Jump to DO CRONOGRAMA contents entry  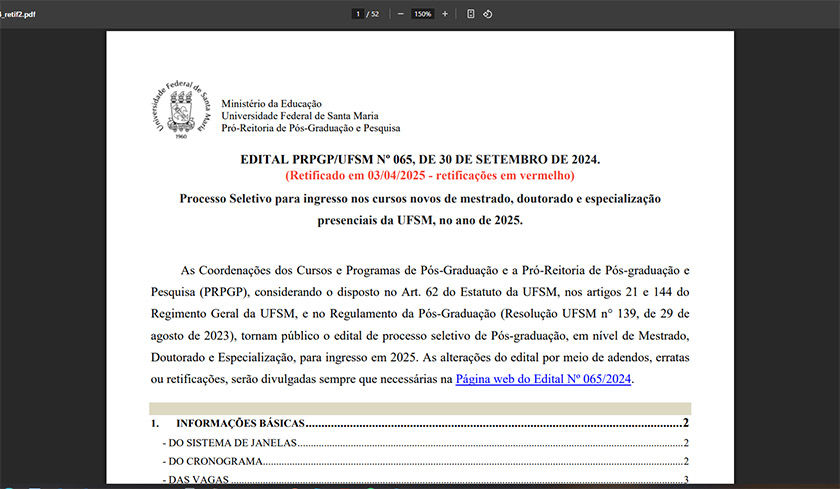(x=425, y=461)
